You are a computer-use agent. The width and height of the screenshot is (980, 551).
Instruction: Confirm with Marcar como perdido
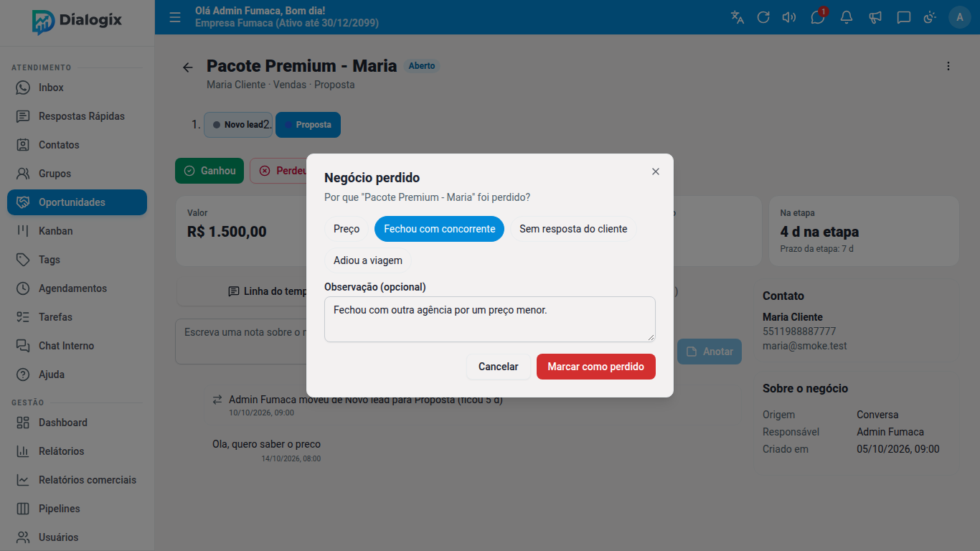596,367
